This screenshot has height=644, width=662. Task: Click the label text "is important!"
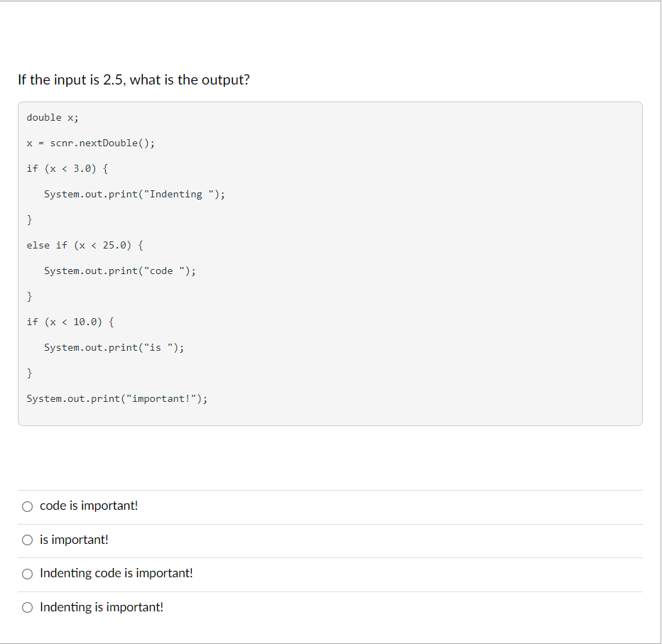click(74, 540)
